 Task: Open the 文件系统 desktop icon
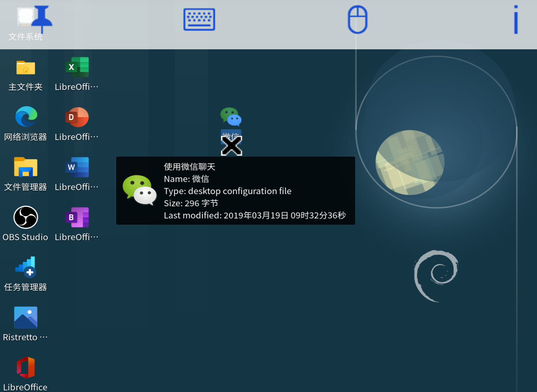tap(25, 16)
